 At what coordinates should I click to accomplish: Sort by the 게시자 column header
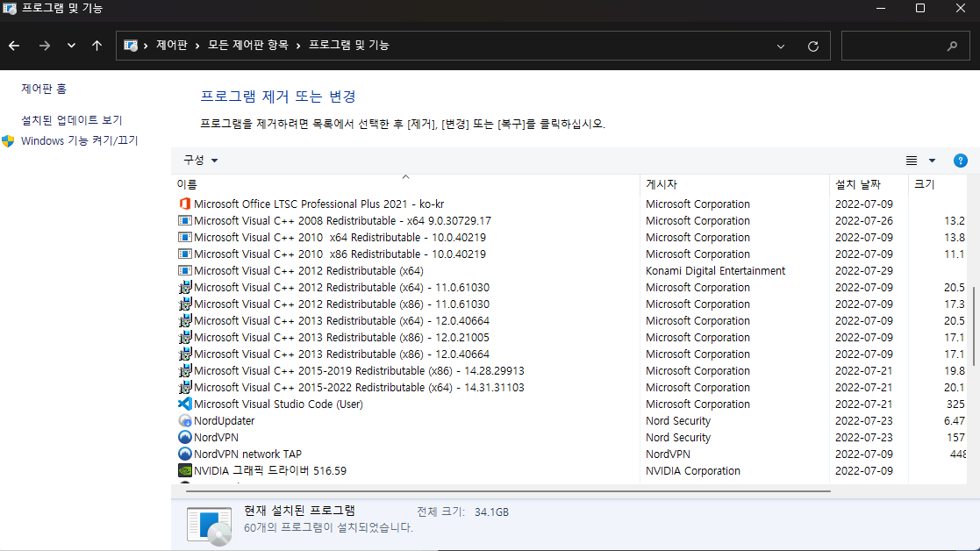pos(734,184)
